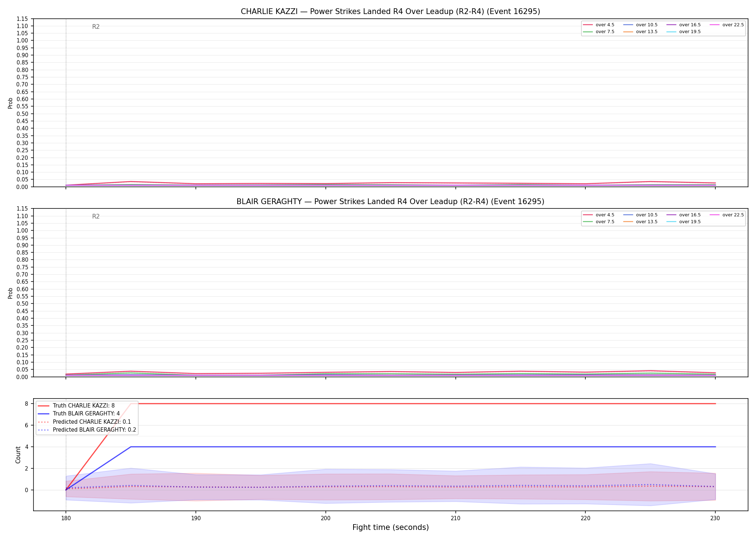Click the 'Prob' axis label of Kazzi chart
The height and width of the screenshot is (540, 756).
click(x=10, y=103)
